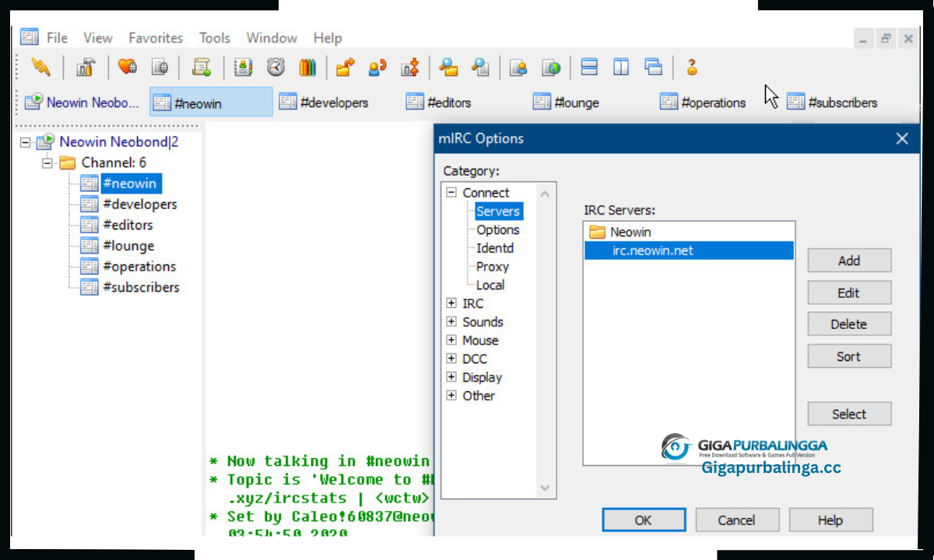Switch to Neowin Neobo... status switchbar button
The width and height of the screenshot is (934, 560).
[82, 102]
